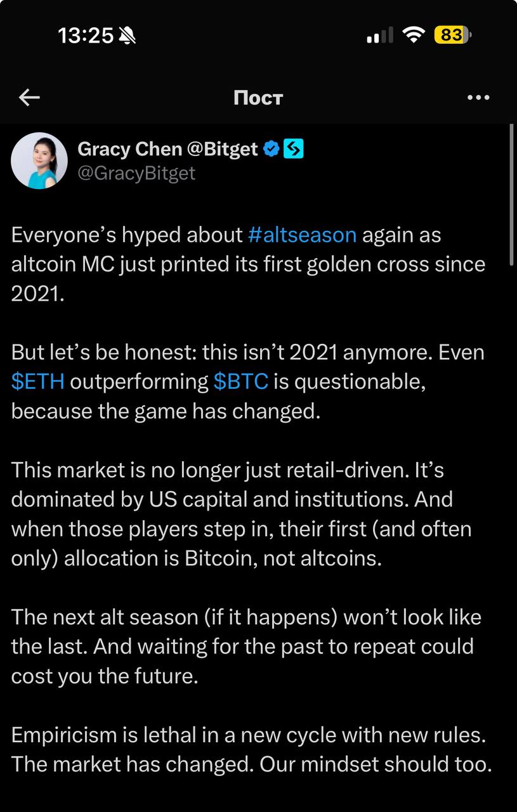
Task: Tap the silent mode bell icon
Action: click(x=128, y=36)
